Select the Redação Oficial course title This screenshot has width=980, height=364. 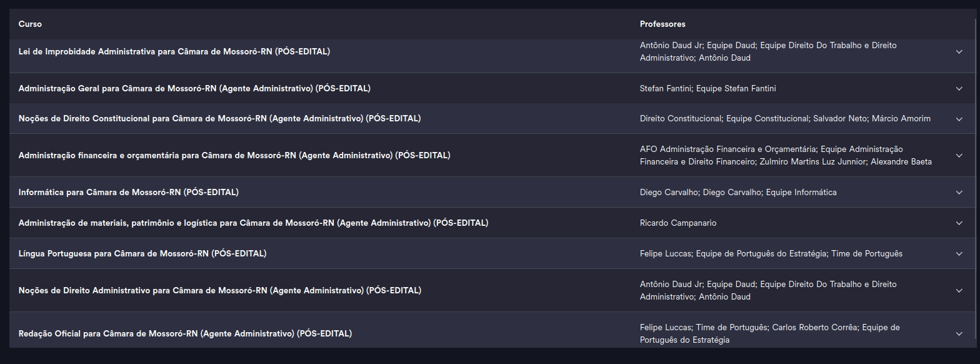point(185,333)
